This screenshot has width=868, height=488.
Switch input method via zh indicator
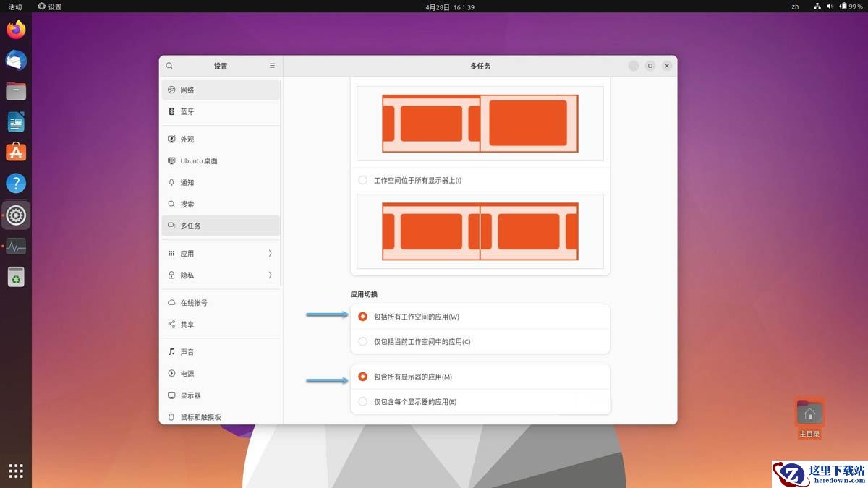pyautogui.click(x=795, y=7)
